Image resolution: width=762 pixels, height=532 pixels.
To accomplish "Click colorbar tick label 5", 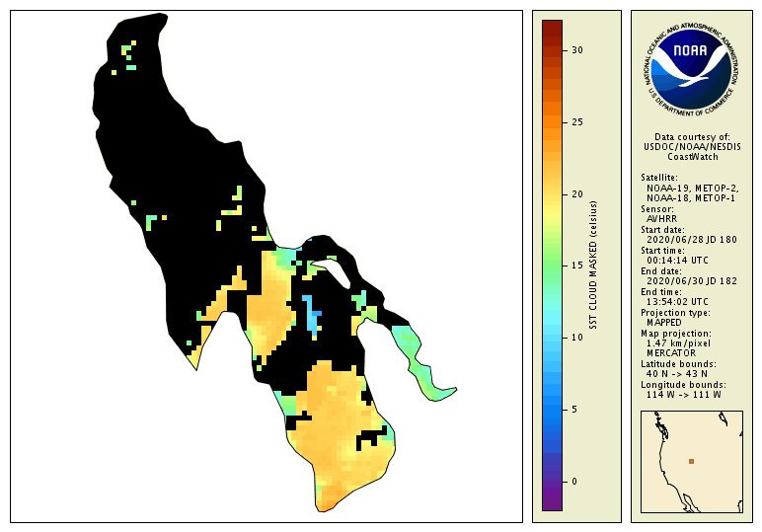I will click(x=574, y=410).
